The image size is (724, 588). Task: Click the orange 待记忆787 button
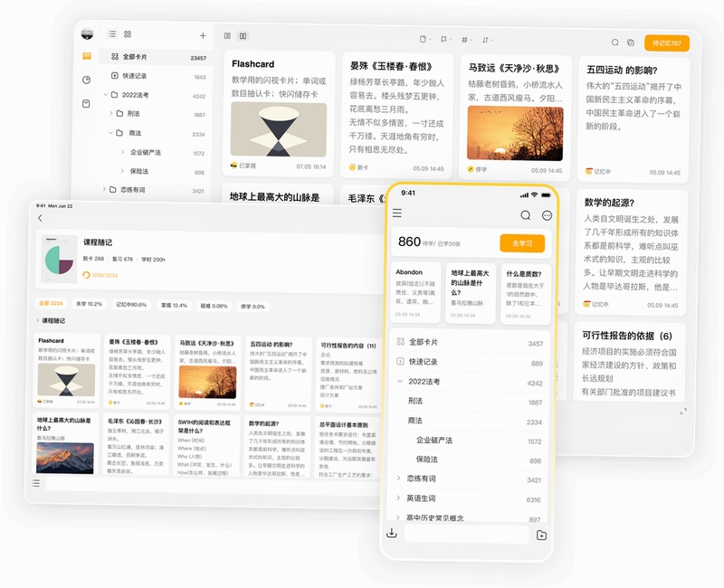click(667, 43)
